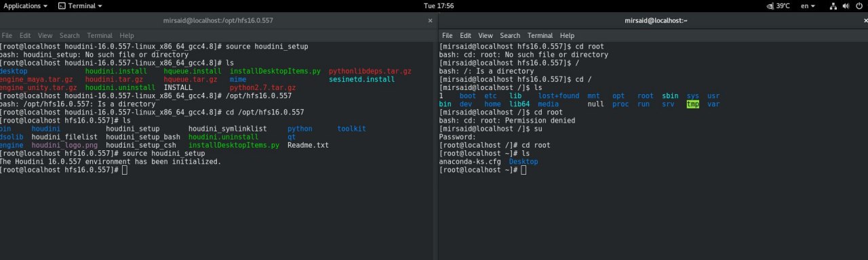The image size is (868, 260).
Task: Open the en keyboard layout dropdown
Action: [x=808, y=5]
